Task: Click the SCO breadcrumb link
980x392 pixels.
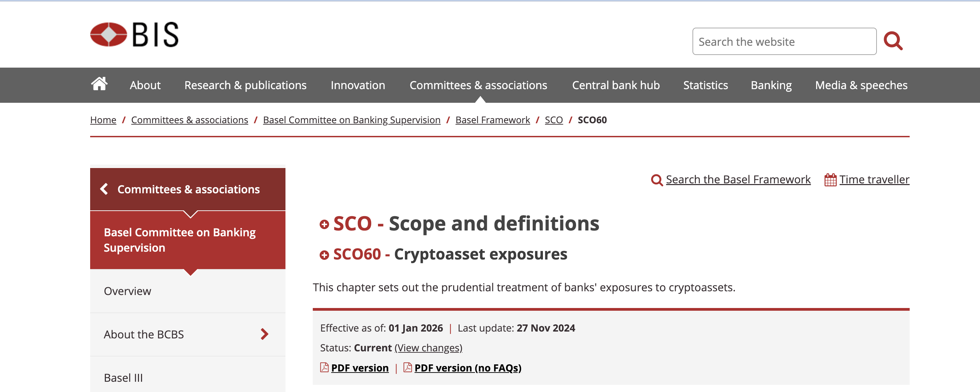Action: (x=554, y=120)
